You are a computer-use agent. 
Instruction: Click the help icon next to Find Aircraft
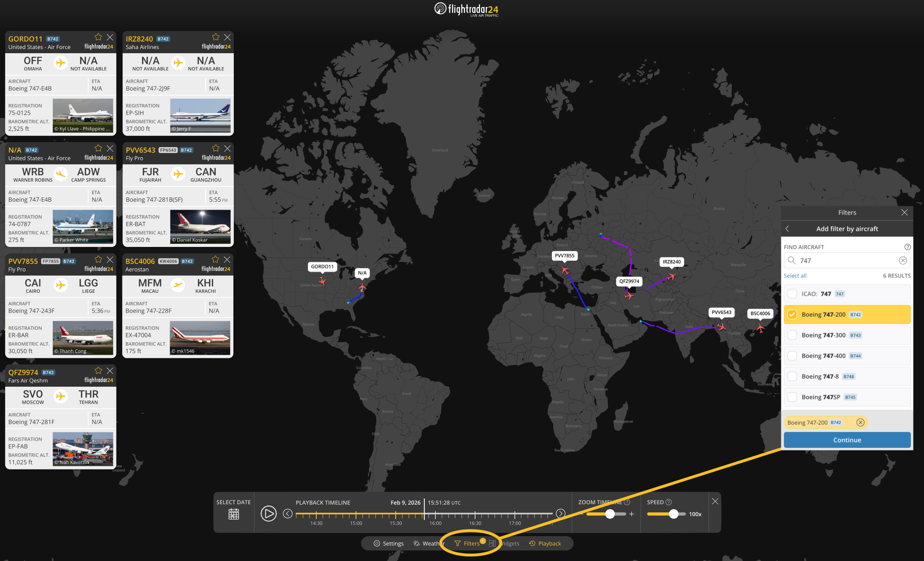click(x=907, y=247)
